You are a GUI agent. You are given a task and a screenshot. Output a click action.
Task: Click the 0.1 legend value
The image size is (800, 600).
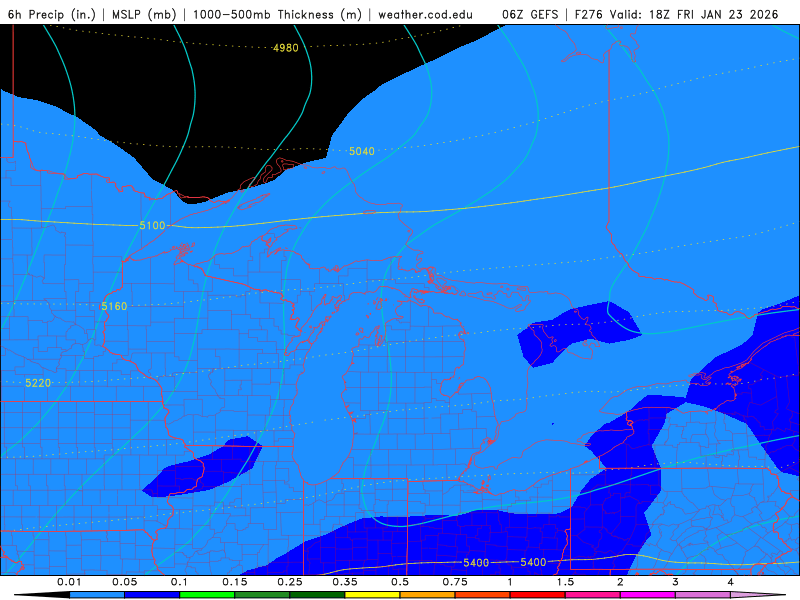point(179,582)
